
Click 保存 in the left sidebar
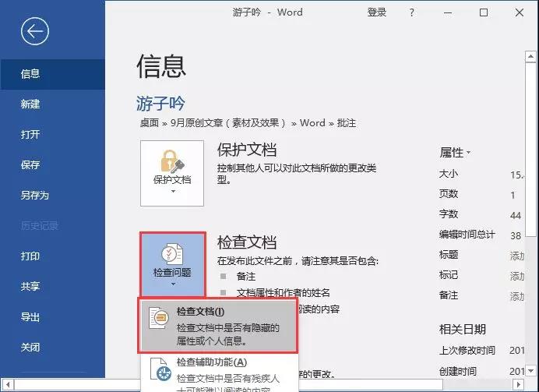(30, 165)
